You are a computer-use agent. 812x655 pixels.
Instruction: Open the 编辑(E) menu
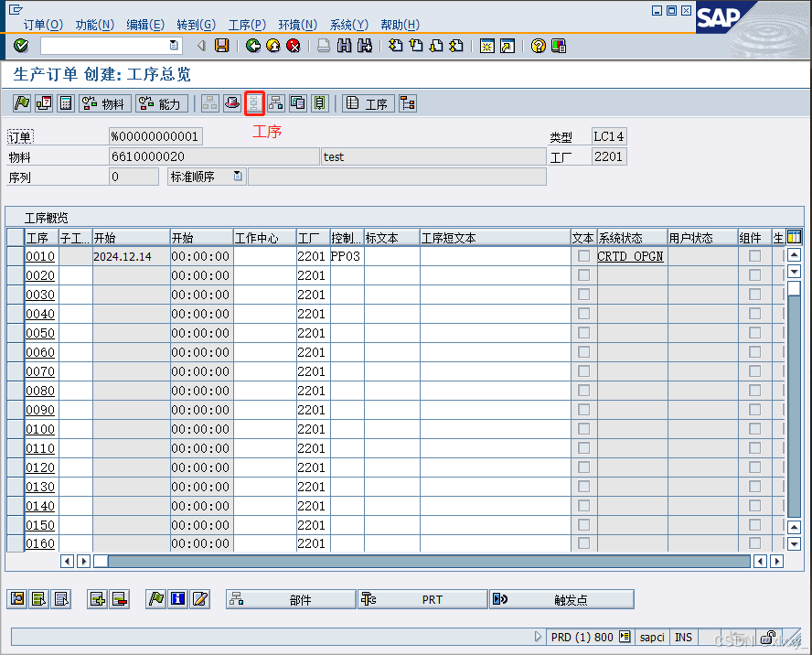click(145, 25)
